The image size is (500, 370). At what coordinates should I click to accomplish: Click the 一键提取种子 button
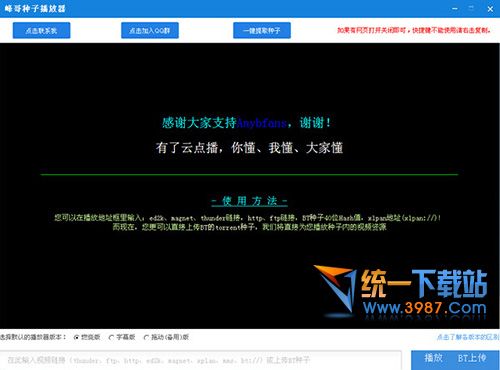point(262,30)
